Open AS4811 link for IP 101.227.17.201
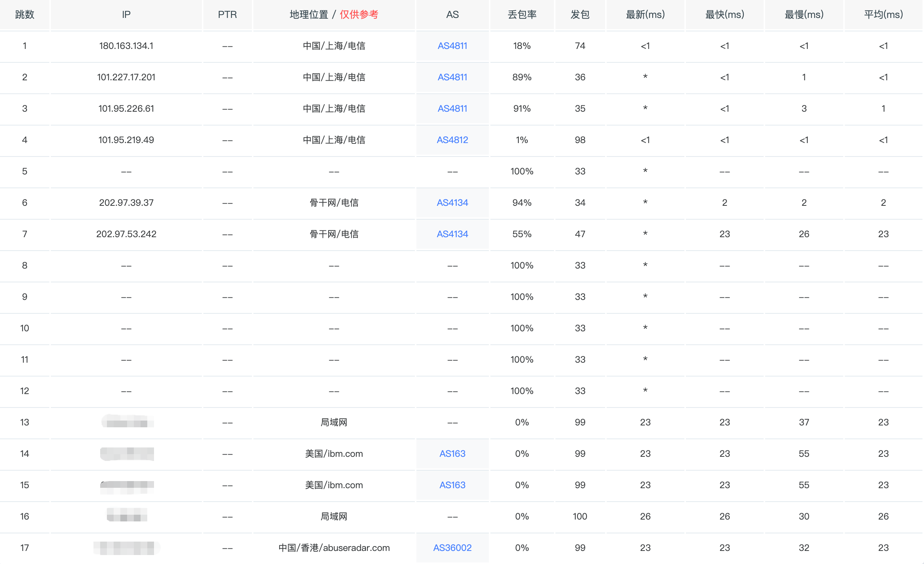The height and width of the screenshot is (564, 924). [453, 77]
